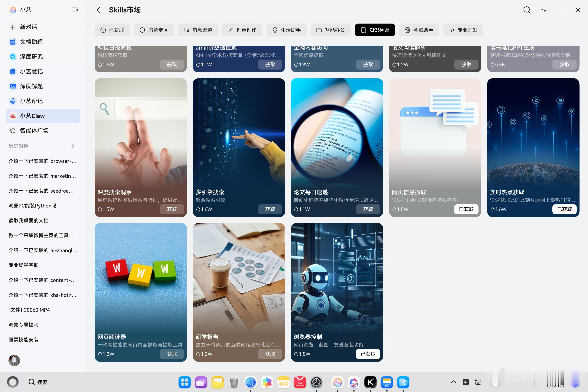This screenshot has width=588, height=392.
Task: Open the 浏览器控制 robot image
Action: [337, 277]
